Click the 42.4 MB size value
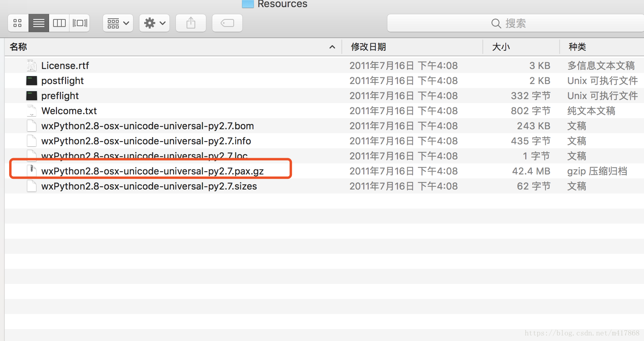Screen dimensions: 644x341 (x=531, y=171)
